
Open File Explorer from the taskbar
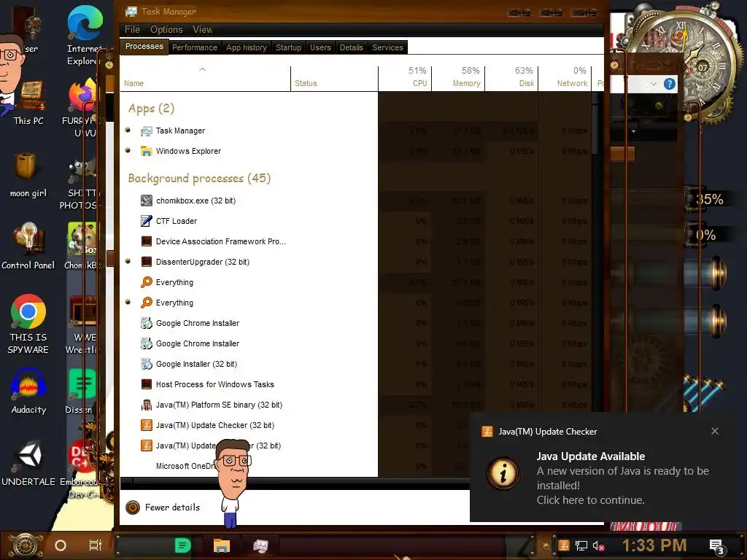click(x=222, y=545)
